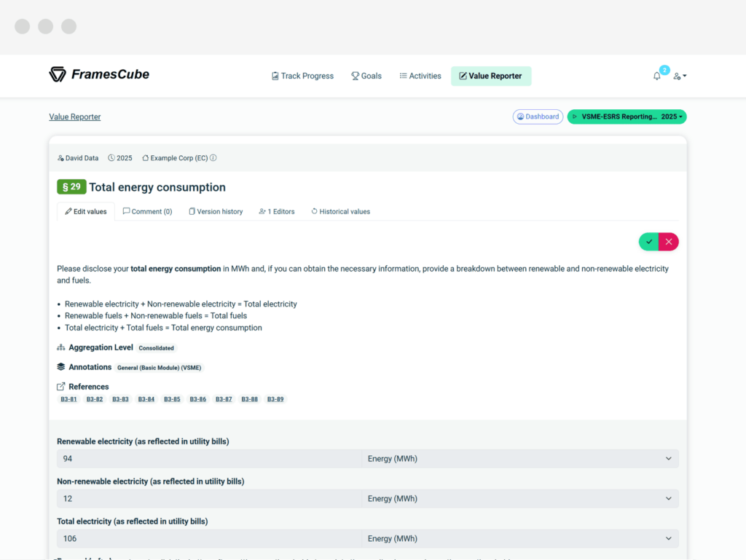
Task: Open reference link B3-82
Action: 95,399
